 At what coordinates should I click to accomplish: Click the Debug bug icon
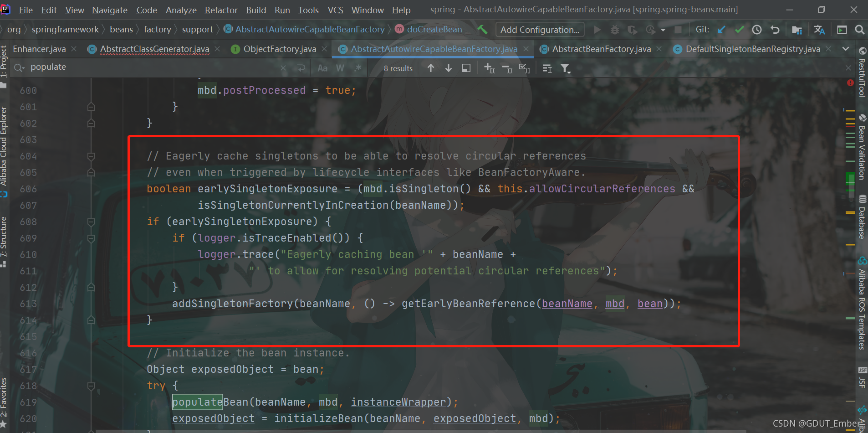615,30
